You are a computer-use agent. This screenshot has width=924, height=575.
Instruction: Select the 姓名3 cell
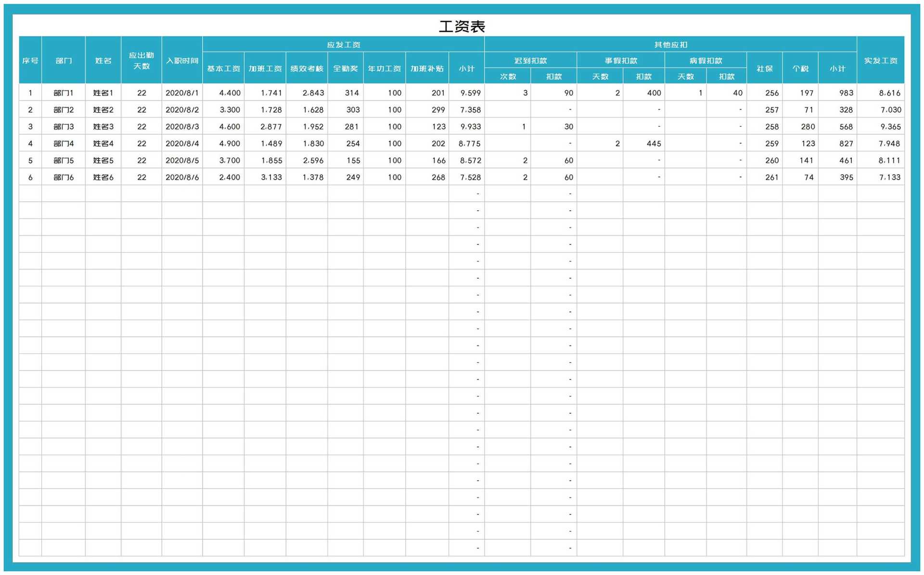coord(103,126)
